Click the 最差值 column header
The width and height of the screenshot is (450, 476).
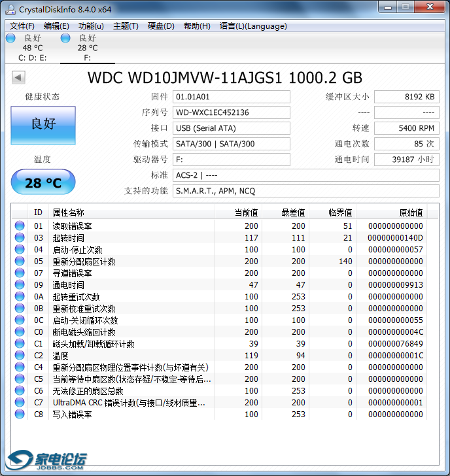click(285, 212)
